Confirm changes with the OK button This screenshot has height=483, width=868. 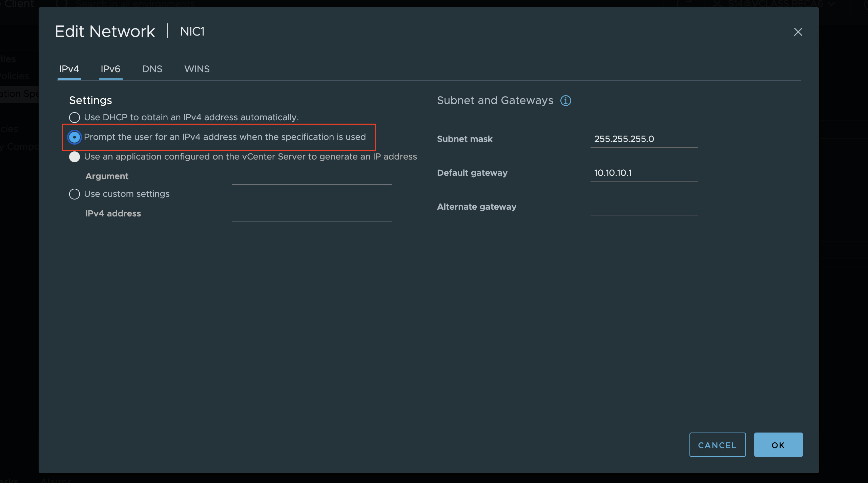[x=778, y=445]
